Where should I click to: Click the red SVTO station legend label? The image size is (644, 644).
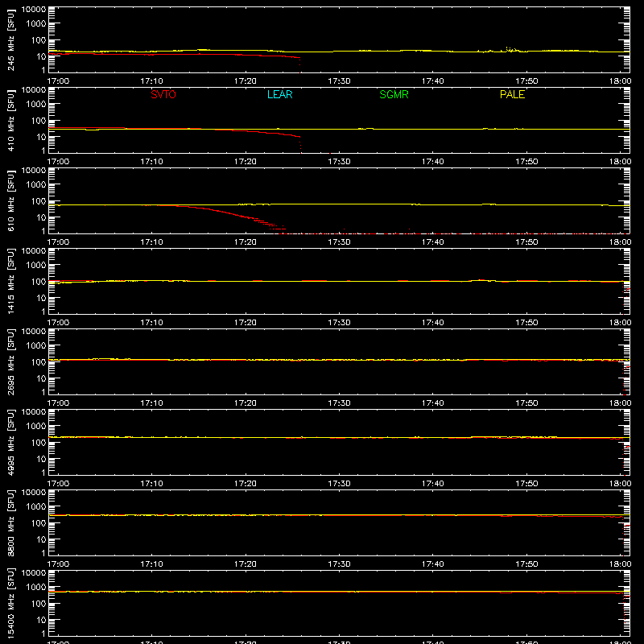point(163,94)
